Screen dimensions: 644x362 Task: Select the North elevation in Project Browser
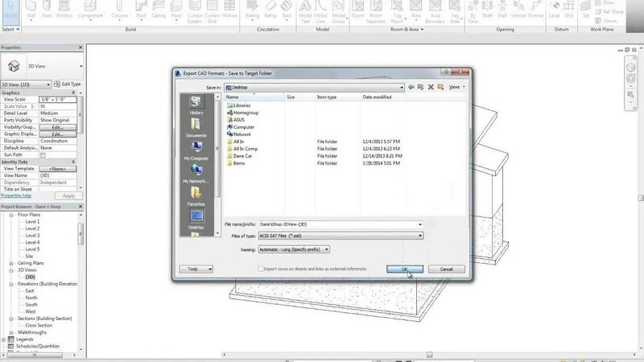(x=31, y=298)
